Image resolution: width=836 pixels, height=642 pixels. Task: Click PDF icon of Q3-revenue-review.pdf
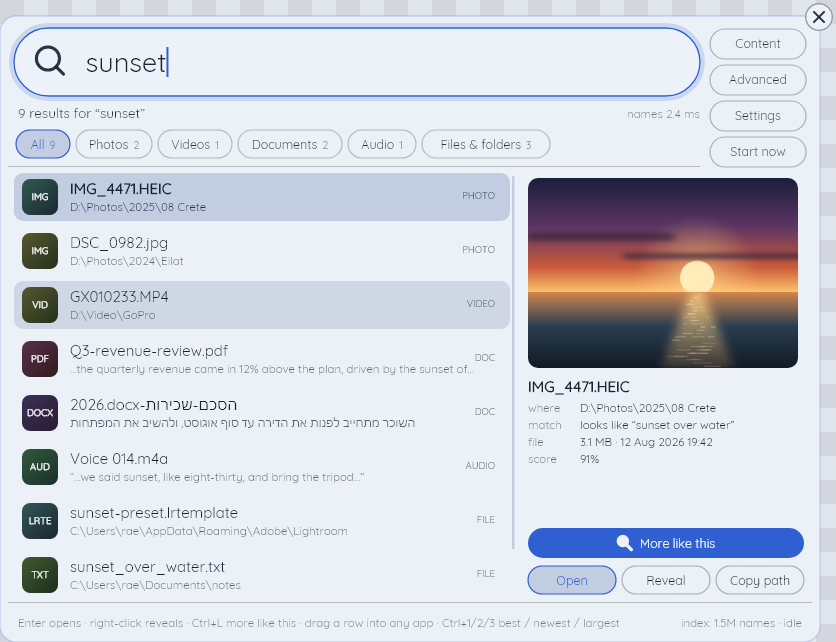tap(40, 359)
